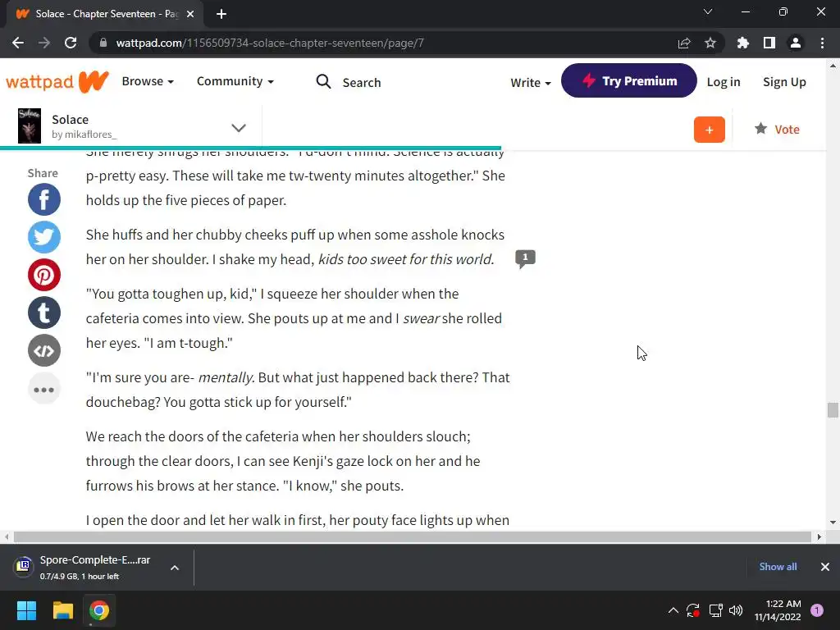Click the orange add to library button
The width and height of the screenshot is (840, 630).
[709, 130]
